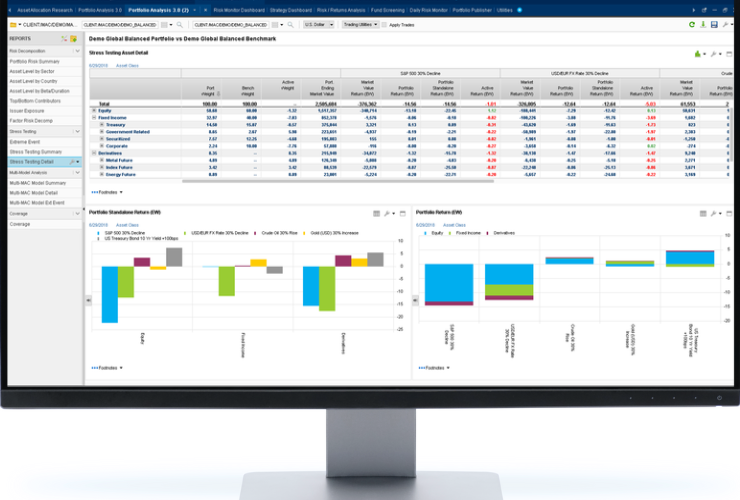Screen dimensions: 740x500
Task: Expand the Derivatives asset class row
Action: coord(94,152)
